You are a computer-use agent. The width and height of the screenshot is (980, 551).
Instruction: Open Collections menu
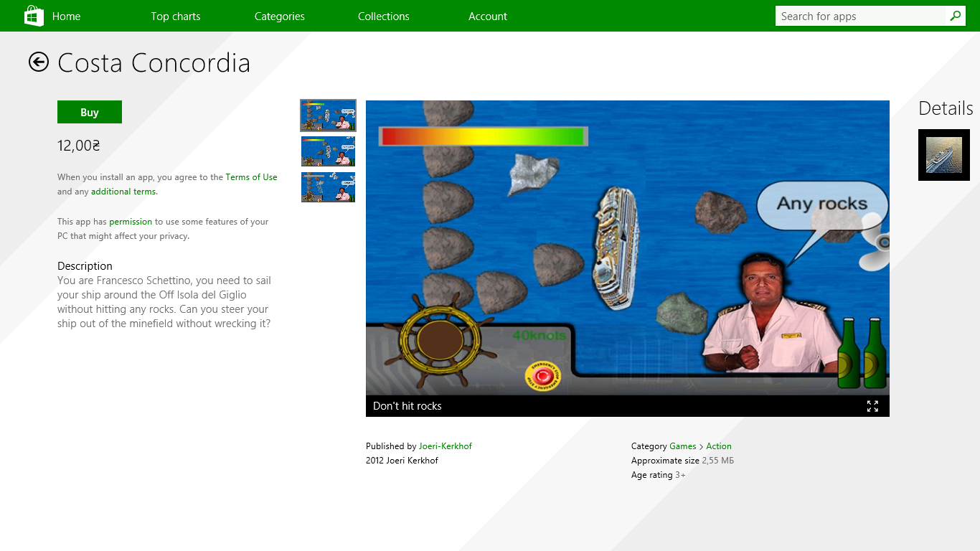pos(384,17)
